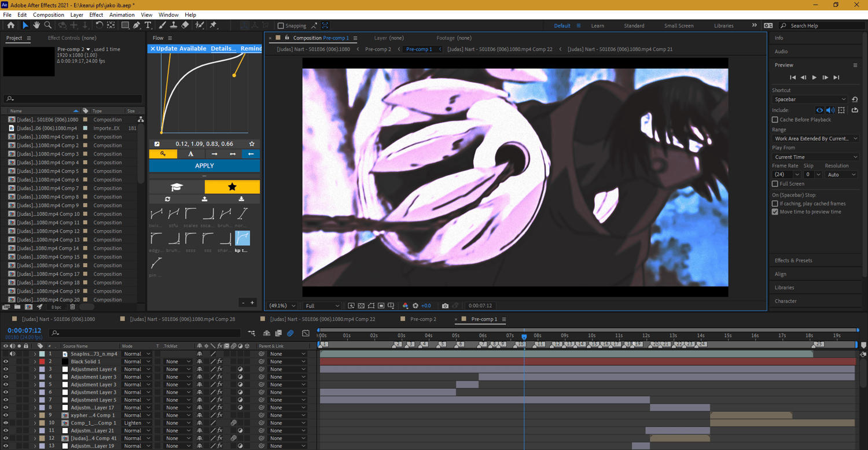
Task: Open the Shortcut Spacebar dropdown
Action: 810,99
